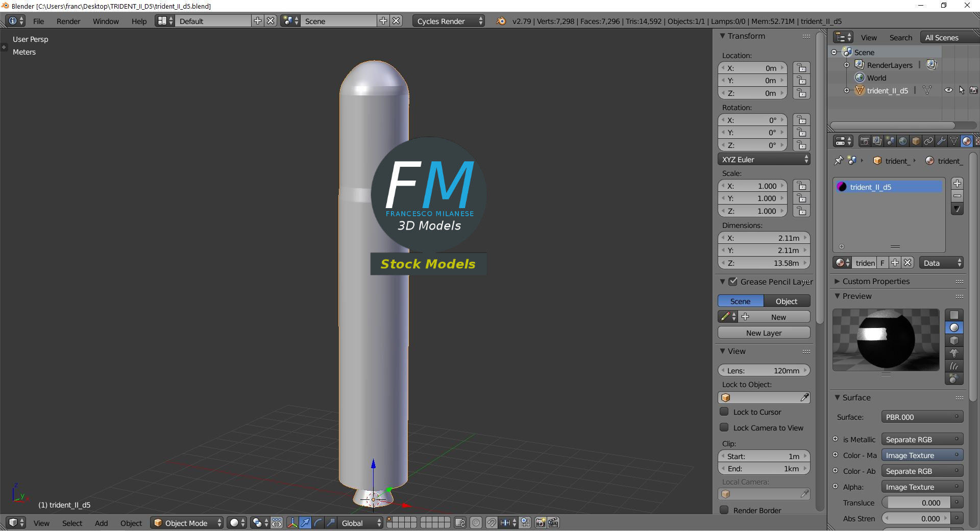Click the Lens 120mm field
The height and width of the screenshot is (531, 980).
(764, 370)
